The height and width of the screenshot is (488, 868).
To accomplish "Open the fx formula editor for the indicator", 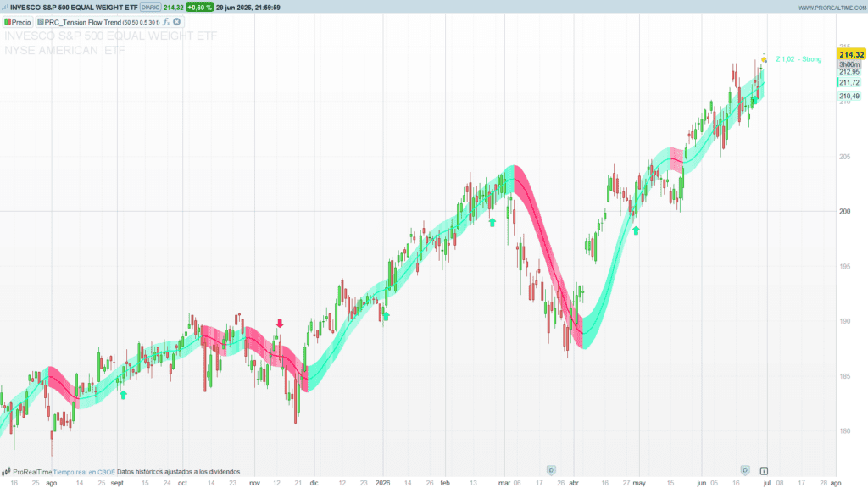I will [x=165, y=22].
